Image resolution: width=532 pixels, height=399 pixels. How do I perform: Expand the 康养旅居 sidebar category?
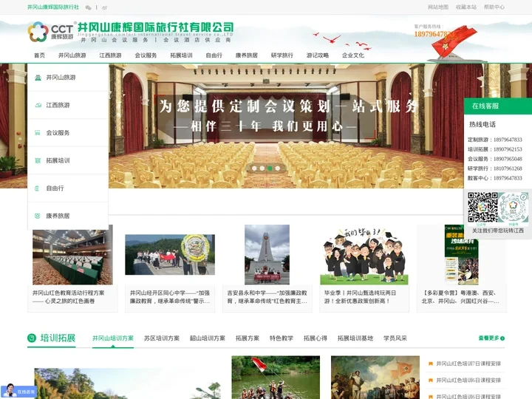point(68,216)
